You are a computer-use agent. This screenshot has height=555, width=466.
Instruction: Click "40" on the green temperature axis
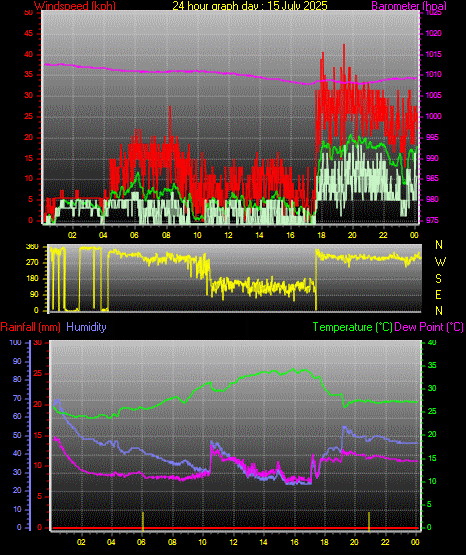coord(432,343)
